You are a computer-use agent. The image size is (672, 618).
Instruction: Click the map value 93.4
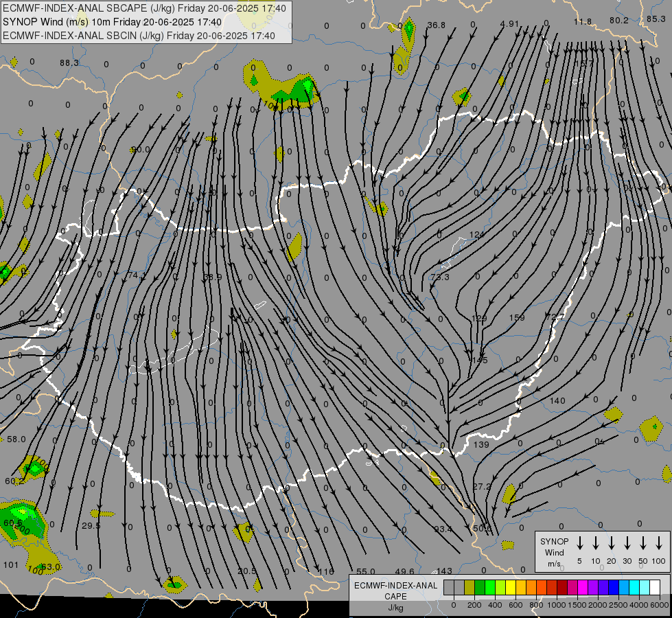click(x=443, y=529)
